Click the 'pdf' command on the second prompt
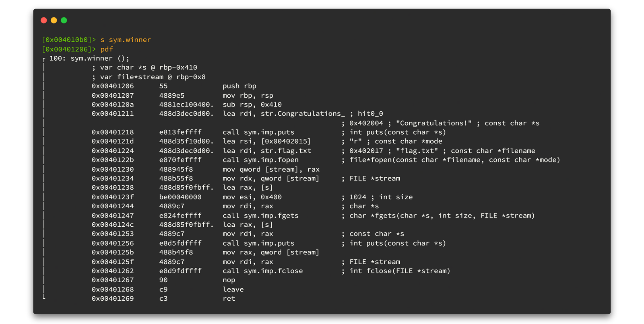The image size is (644, 324). pyautogui.click(x=107, y=49)
